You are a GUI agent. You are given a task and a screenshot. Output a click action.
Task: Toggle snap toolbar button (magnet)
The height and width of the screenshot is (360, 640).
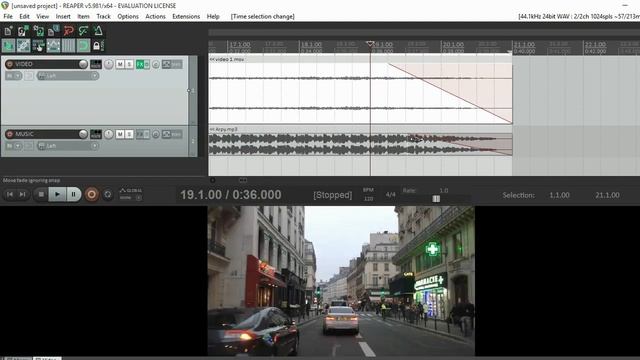pyautogui.click(x=84, y=46)
